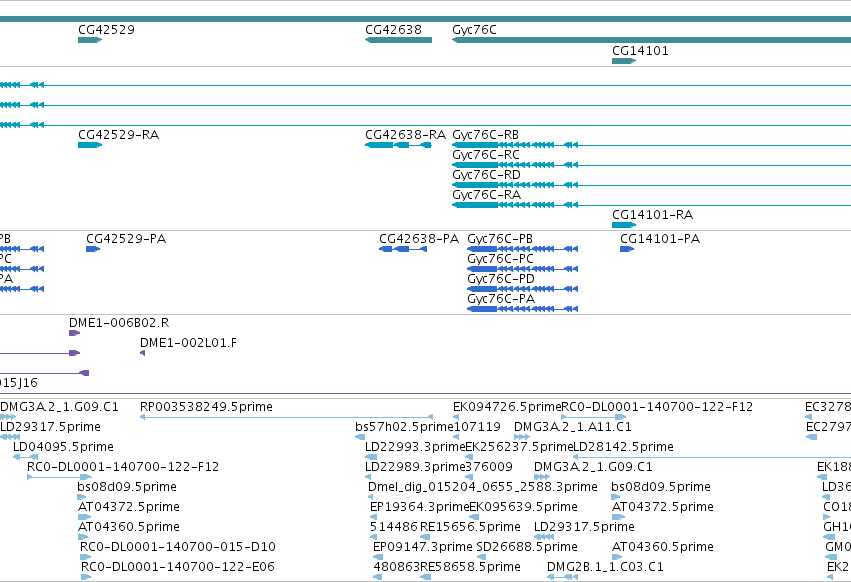851x582 pixels.
Task: Click the EP19364.3prime EST label
Action: [x=419, y=507]
